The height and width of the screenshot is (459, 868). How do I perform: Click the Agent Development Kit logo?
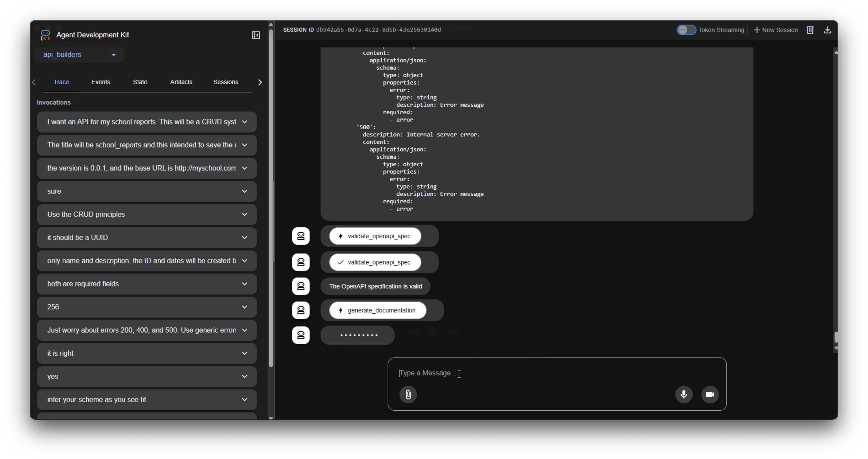tap(45, 35)
